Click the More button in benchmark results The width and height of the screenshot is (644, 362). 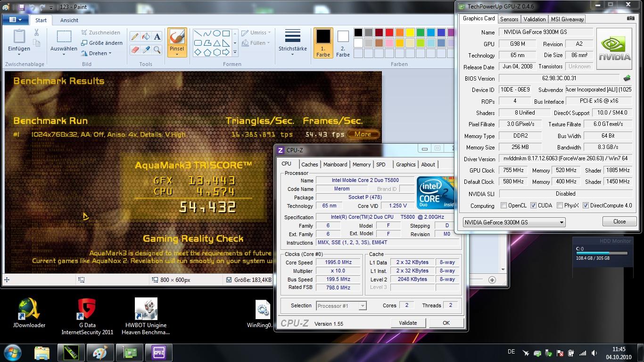(x=363, y=134)
